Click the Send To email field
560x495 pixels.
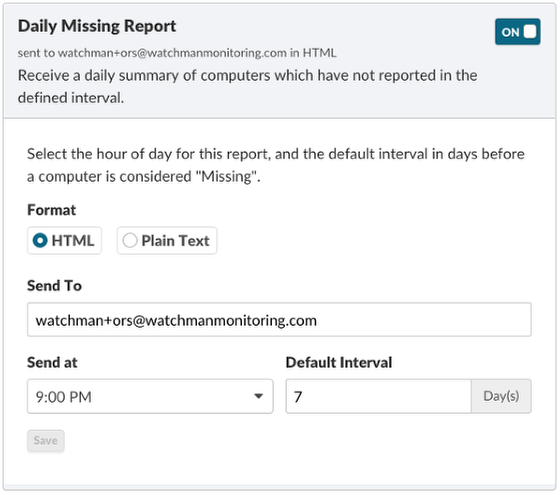pyautogui.click(x=279, y=320)
